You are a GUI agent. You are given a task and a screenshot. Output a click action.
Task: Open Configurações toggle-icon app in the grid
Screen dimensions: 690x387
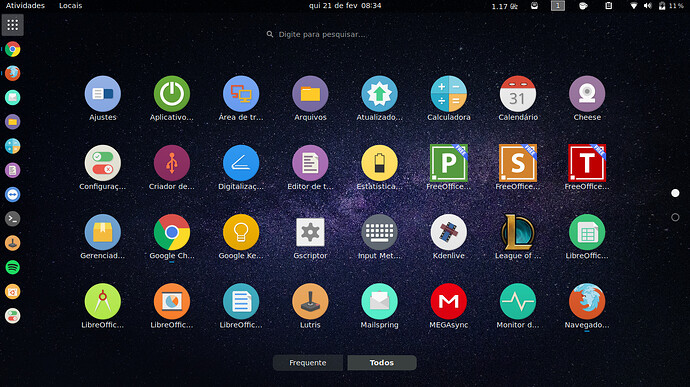pyautogui.click(x=103, y=163)
